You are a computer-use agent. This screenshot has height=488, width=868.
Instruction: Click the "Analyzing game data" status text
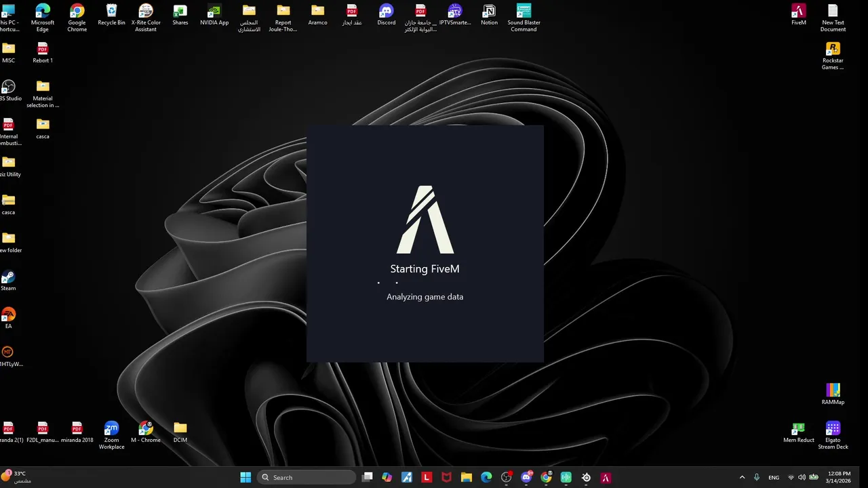[425, 297]
